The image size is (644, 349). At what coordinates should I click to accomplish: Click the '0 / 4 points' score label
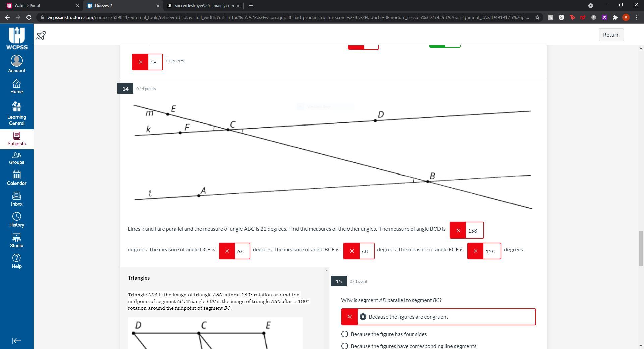coord(146,89)
